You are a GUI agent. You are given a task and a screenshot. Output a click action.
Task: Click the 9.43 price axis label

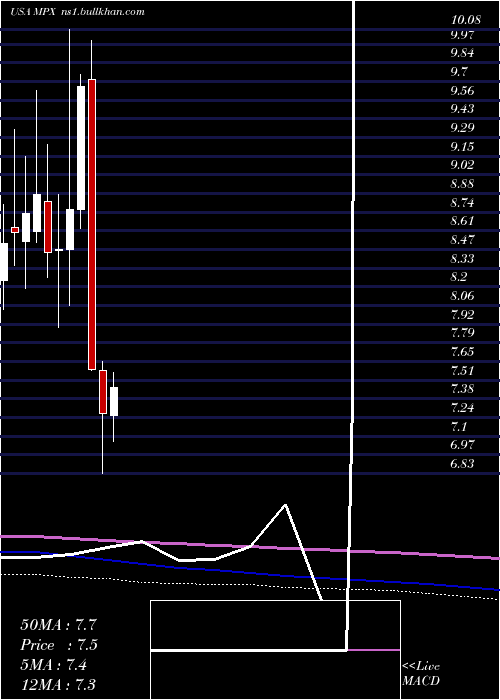[462, 109]
